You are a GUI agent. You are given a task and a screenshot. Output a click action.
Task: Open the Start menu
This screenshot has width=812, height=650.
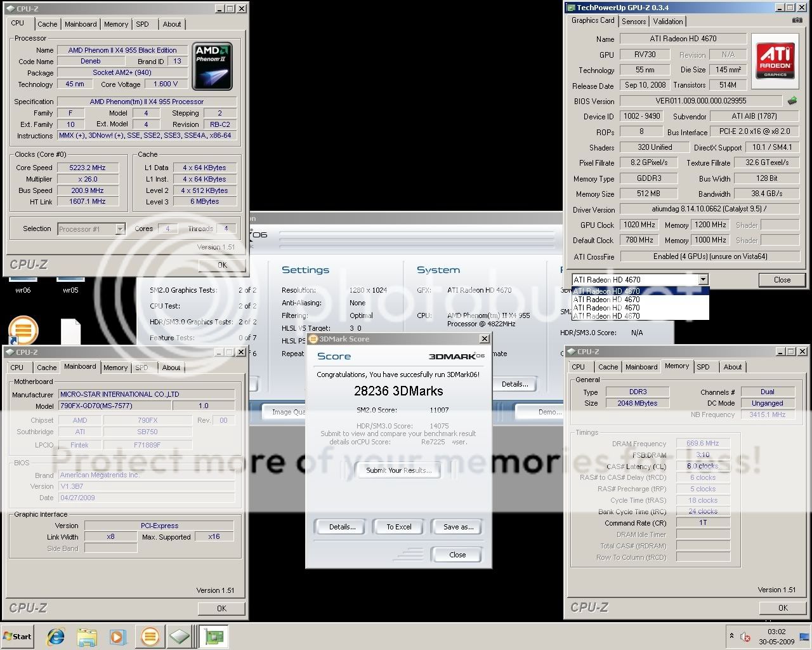[x=18, y=637]
